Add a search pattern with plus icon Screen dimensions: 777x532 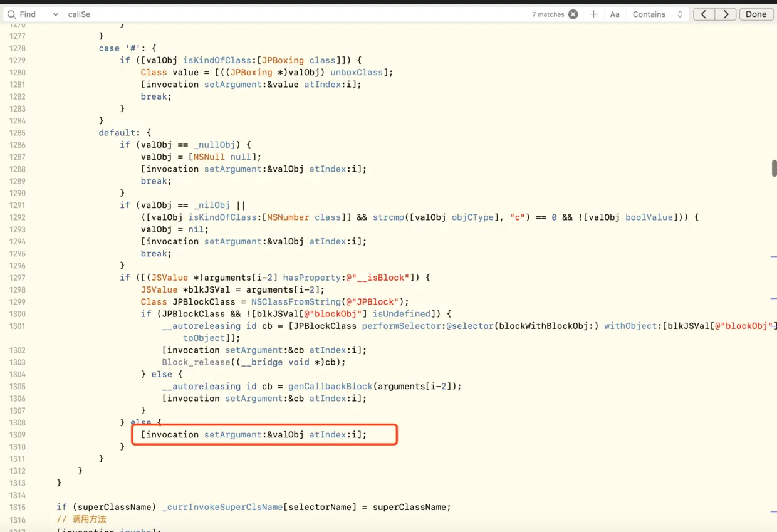pyautogui.click(x=593, y=14)
